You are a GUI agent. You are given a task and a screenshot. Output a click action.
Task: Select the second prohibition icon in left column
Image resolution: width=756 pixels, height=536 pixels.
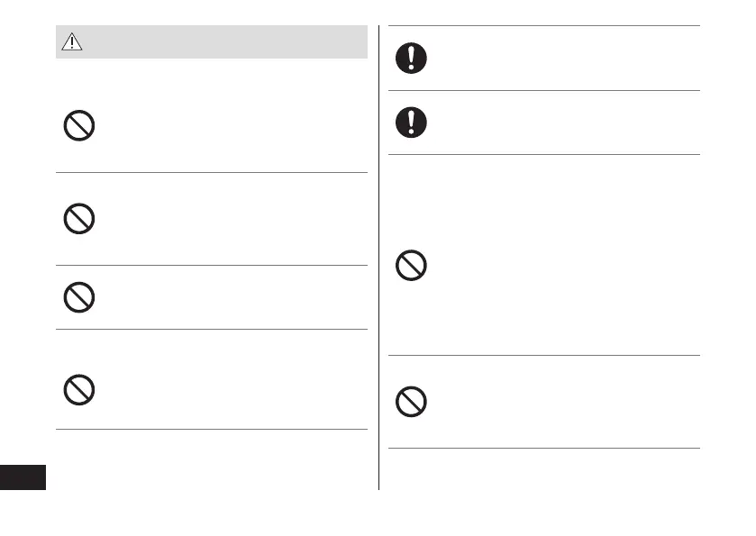tap(79, 219)
